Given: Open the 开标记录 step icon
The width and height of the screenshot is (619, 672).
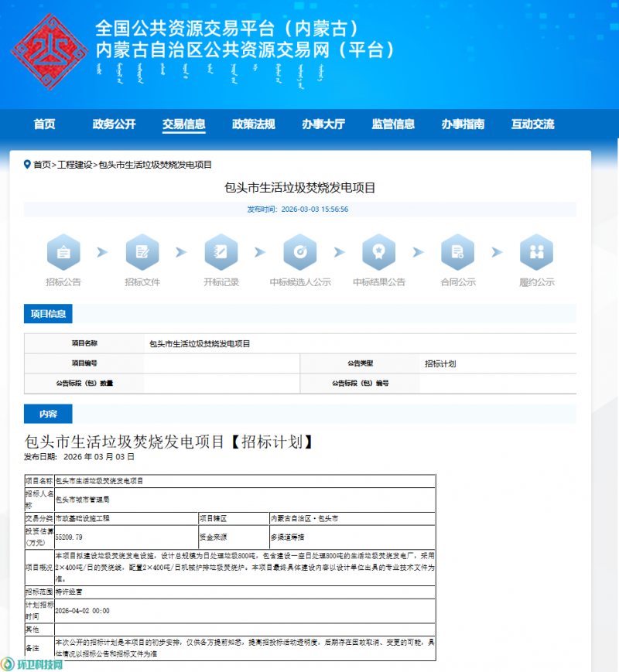Looking at the screenshot, I should point(221,251).
